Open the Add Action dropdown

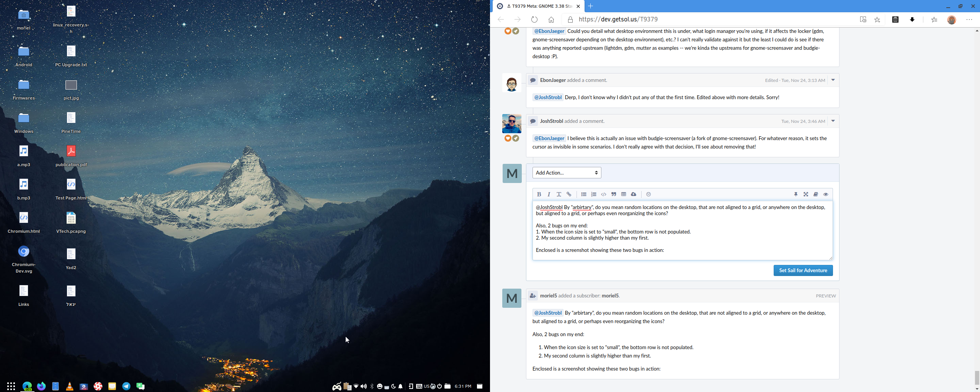(567, 173)
